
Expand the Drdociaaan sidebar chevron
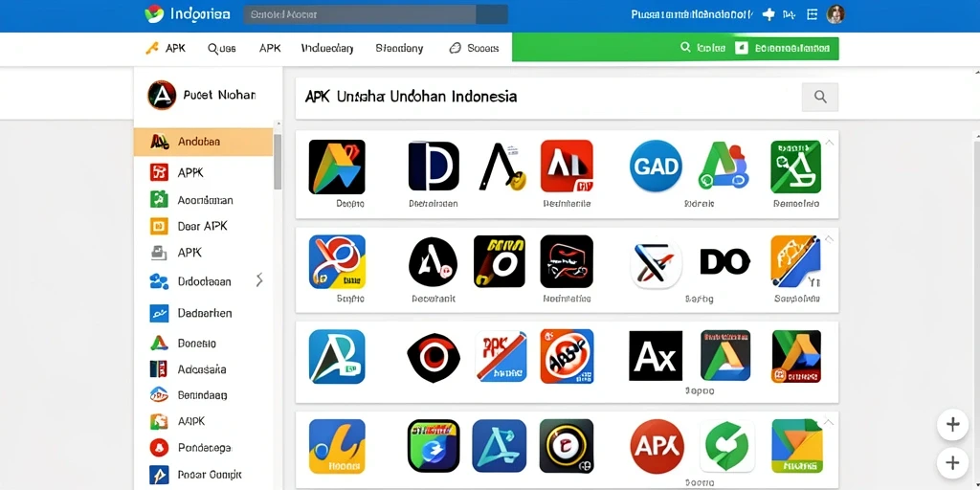tap(259, 280)
